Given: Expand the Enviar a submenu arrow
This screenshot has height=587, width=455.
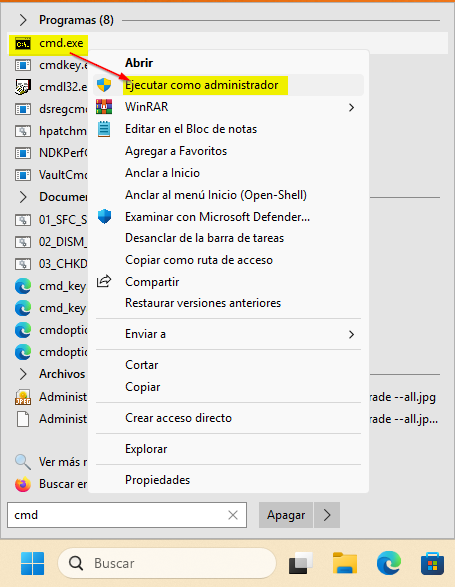Looking at the screenshot, I should 351,334.
